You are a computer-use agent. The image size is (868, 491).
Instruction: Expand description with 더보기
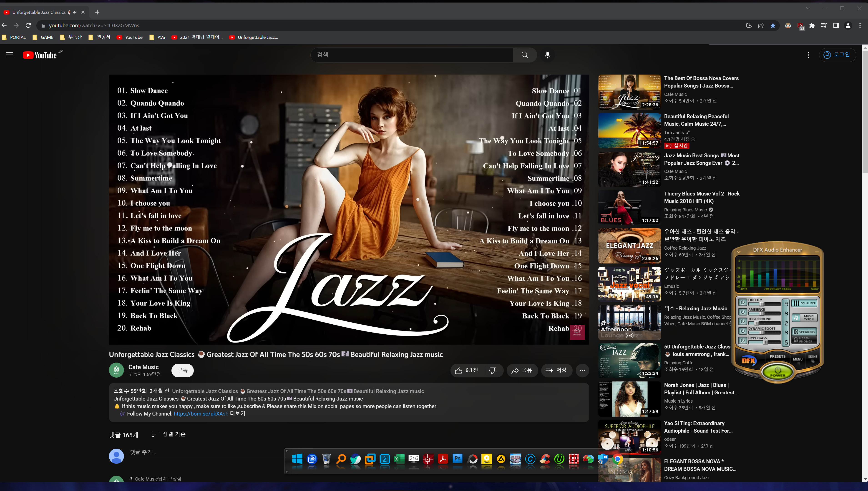pyautogui.click(x=238, y=414)
